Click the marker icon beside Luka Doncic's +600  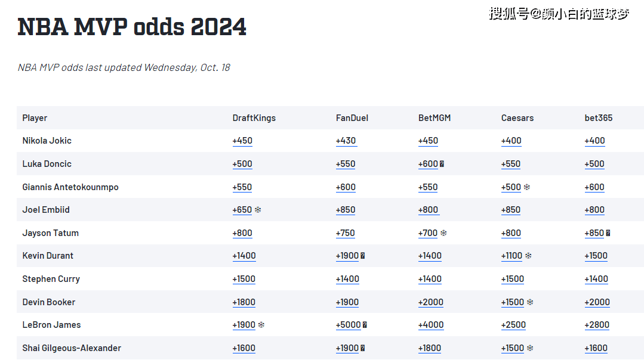click(442, 164)
